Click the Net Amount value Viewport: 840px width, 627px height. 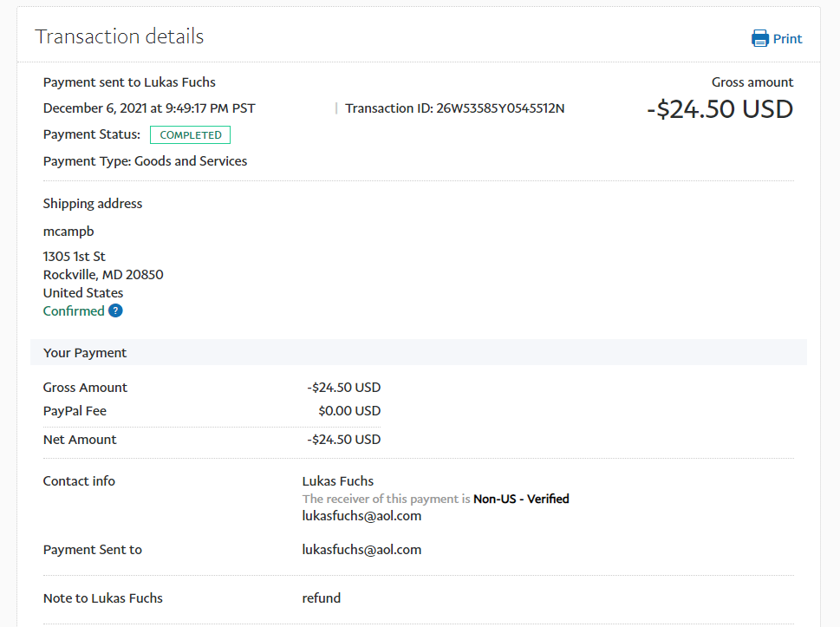(x=343, y=440)
